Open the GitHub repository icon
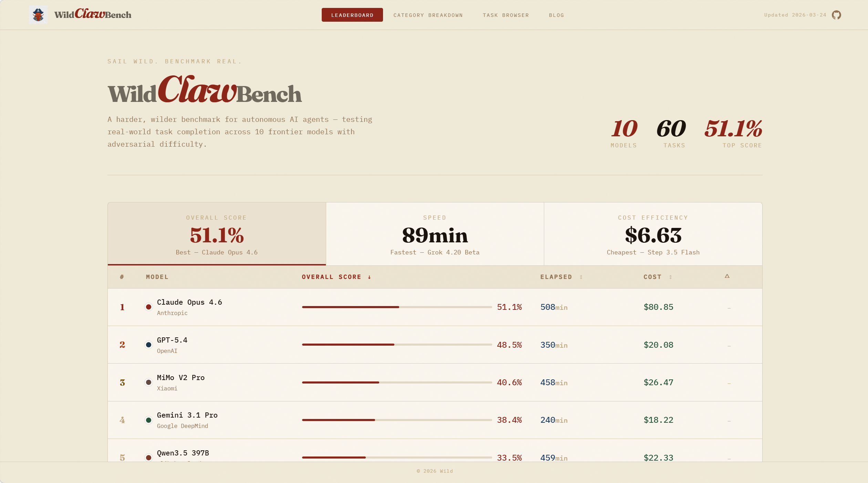Viewport: 868px width, 483px height. tap(836, 15)
